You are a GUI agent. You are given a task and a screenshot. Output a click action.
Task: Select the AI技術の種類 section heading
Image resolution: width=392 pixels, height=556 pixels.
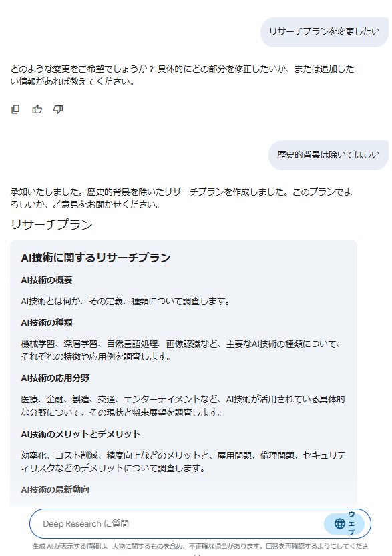(x=47, y=322)
